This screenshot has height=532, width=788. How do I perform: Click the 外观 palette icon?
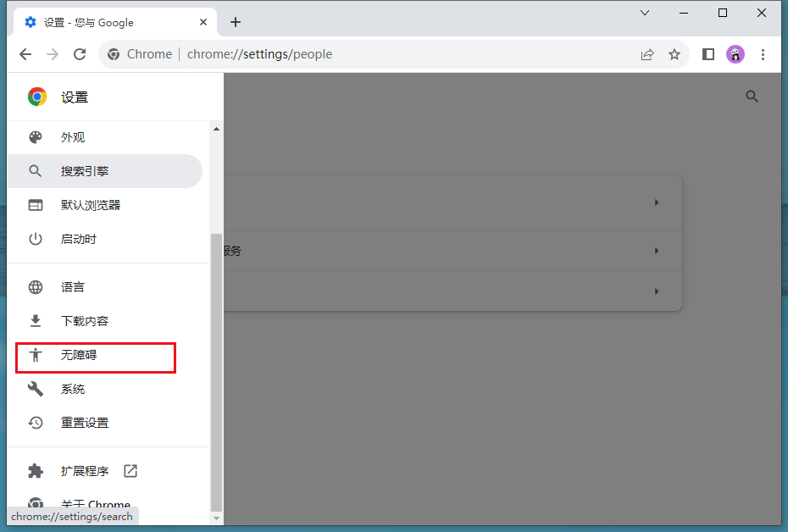click(x=36, y=137)
